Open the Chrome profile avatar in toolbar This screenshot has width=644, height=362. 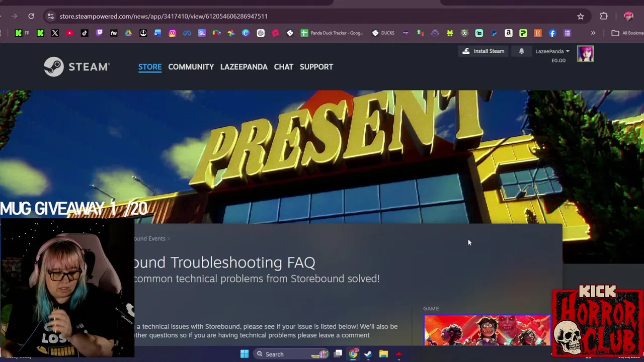628,16
